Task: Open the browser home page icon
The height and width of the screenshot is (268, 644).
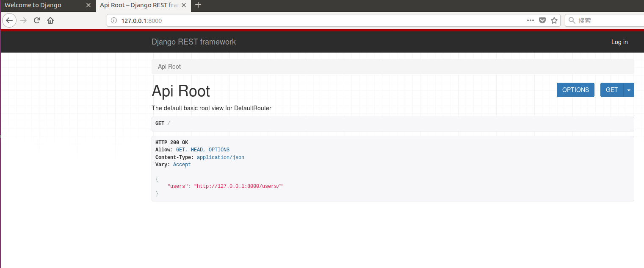Action: click(x=50, y=20)
